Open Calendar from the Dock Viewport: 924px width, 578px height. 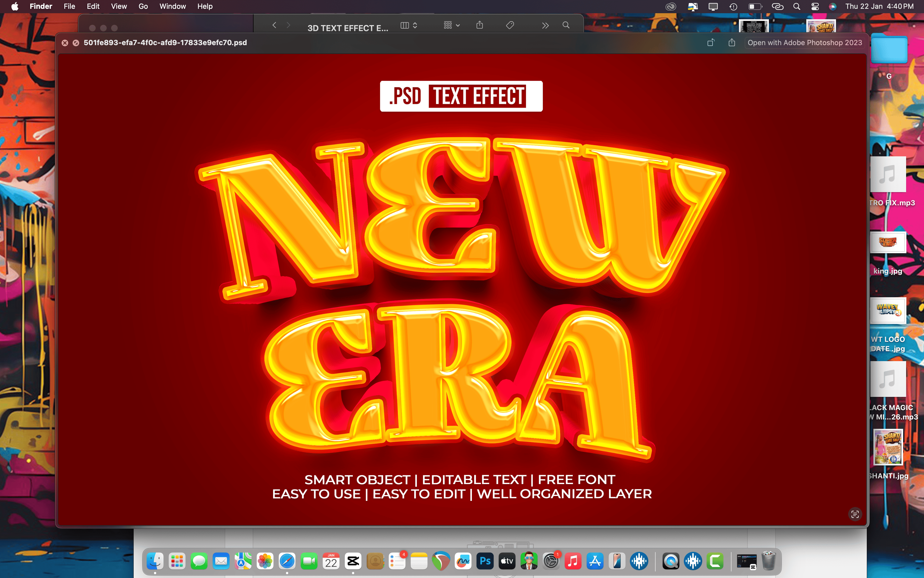(331, 561)
